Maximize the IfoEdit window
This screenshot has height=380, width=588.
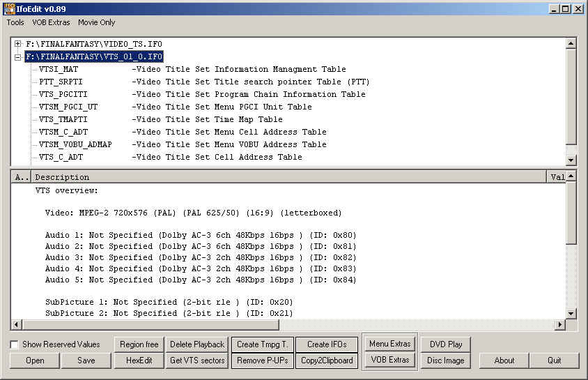coord(565,8)
